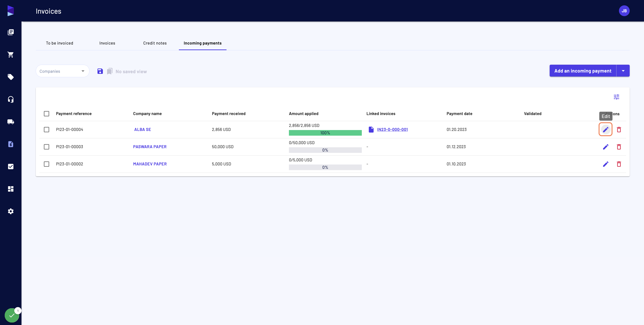Edit payment PI23-01-00004 with pencil icon
The height and width of the screenshot is (325, 644).
pyautogui.click(x=606, y=130)
